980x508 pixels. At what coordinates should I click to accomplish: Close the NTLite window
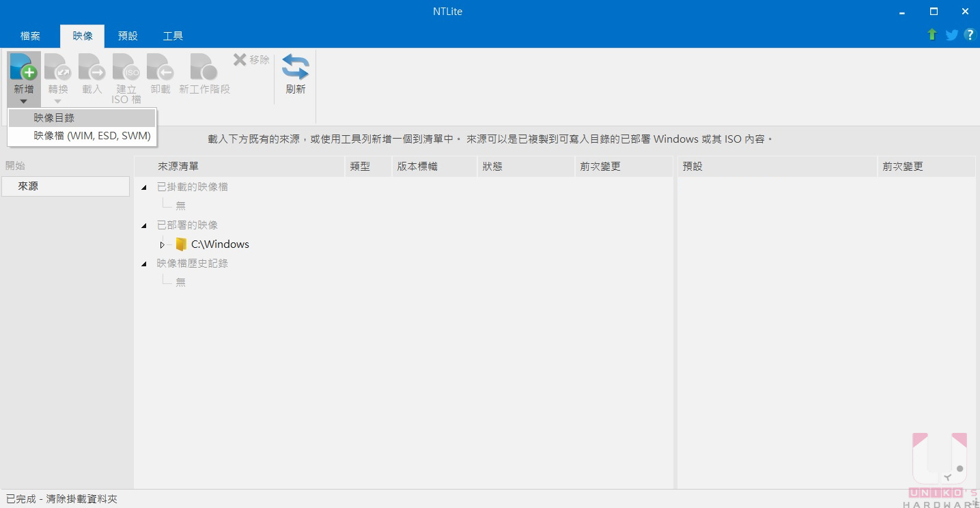(965, 12)
